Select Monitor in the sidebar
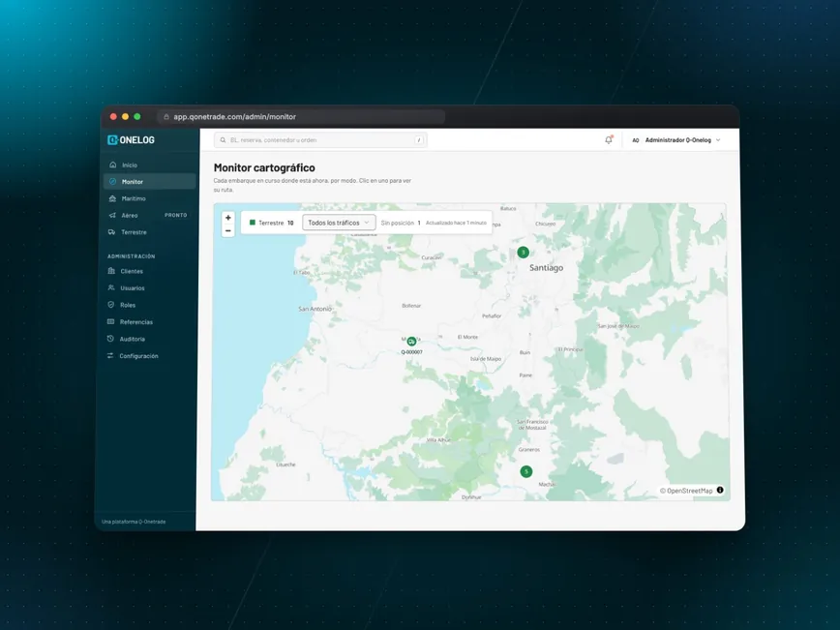This screenshot has height=630, width=840. pos(149,182)
